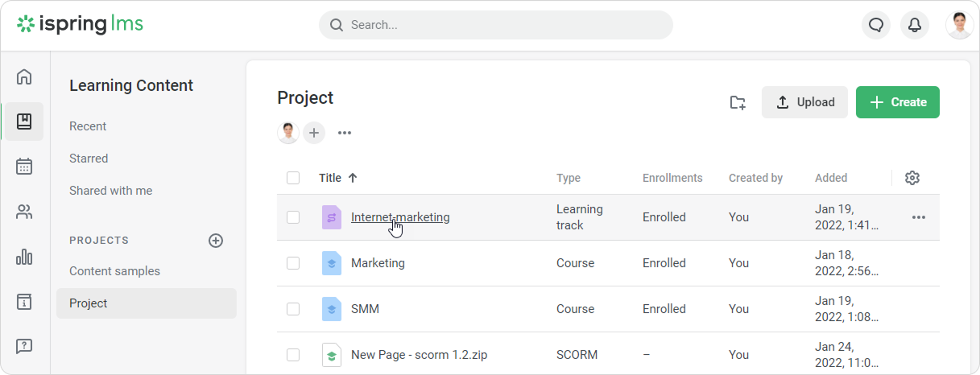Go to Starred in Learning Content
Screen dimensions: 980x375
pyautogui.click(x=89, y=159)
